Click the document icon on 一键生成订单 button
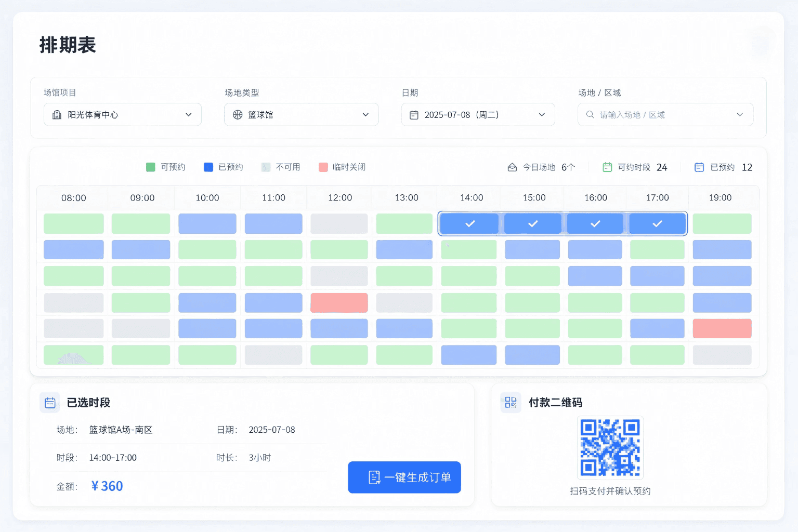This screenshot has height=532, width=798. point(374,477)
